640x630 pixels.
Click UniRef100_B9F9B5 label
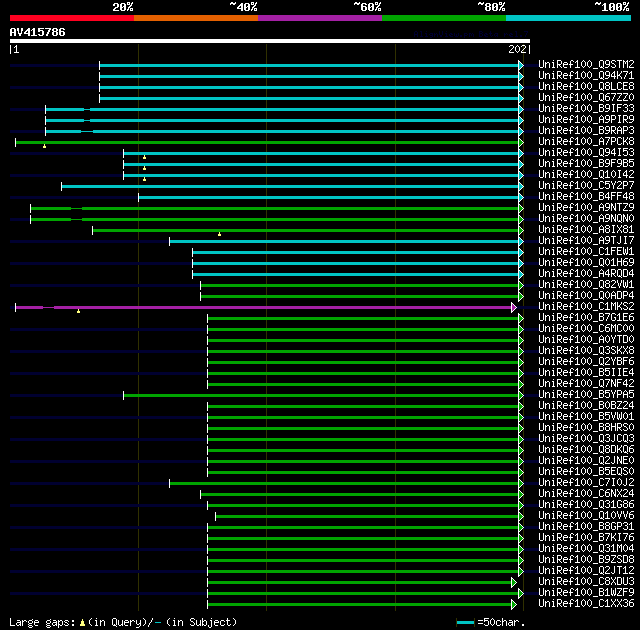pos(586,164)
